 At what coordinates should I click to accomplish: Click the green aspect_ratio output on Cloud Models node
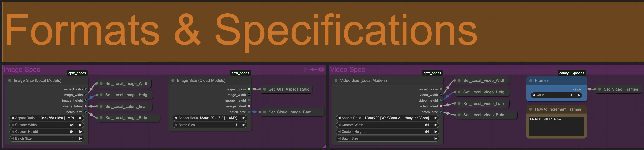pos(249,89)
